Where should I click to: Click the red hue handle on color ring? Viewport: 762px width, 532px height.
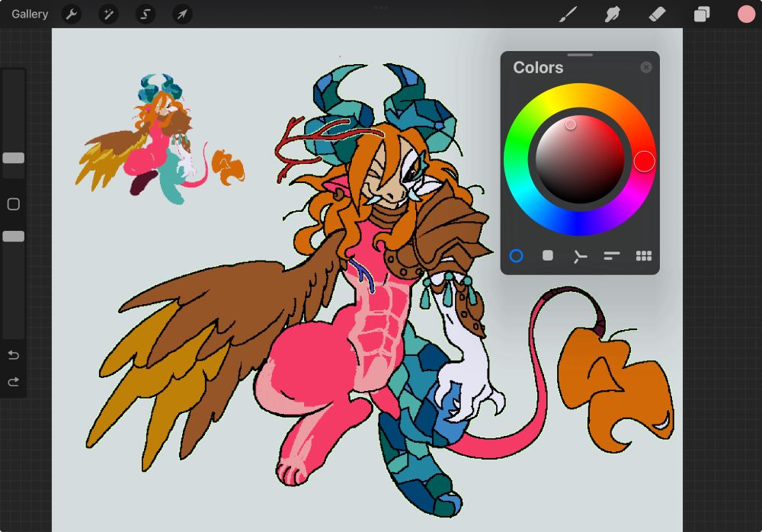(x=645, y=161)
